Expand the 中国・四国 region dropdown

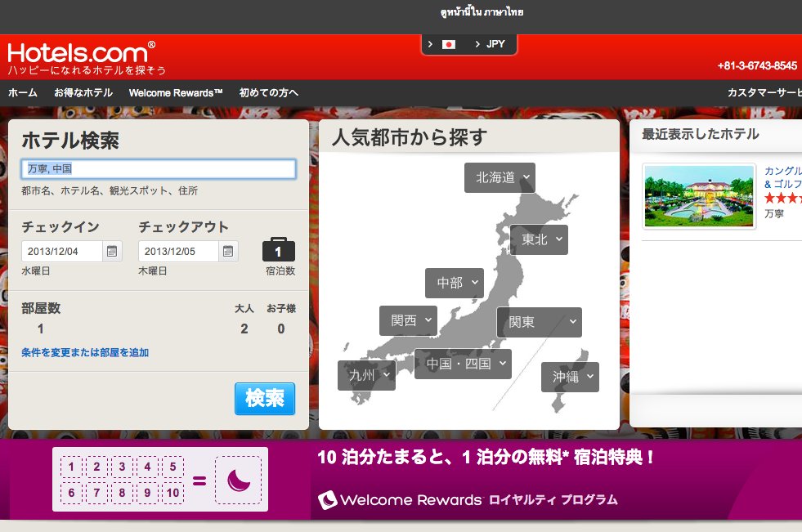[463, 364]
